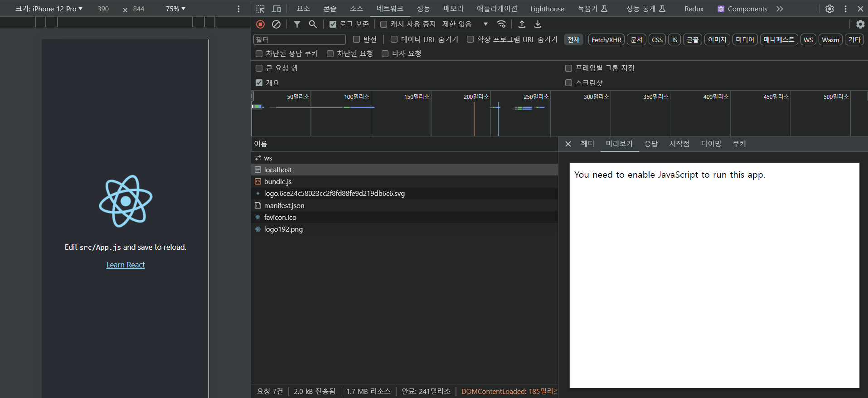Open DevTools settings gear icon

(x=829, y=9)
